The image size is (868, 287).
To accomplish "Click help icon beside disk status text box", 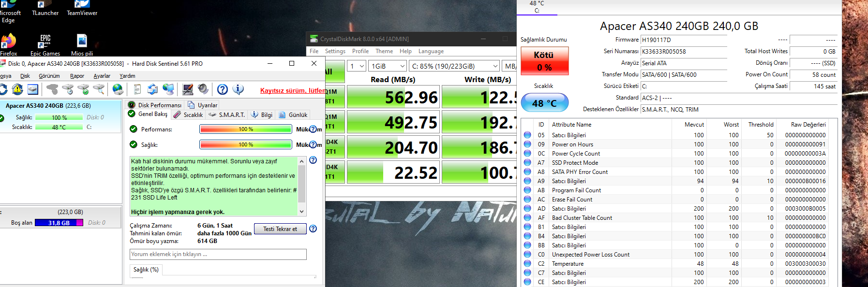I will [313, 160].
